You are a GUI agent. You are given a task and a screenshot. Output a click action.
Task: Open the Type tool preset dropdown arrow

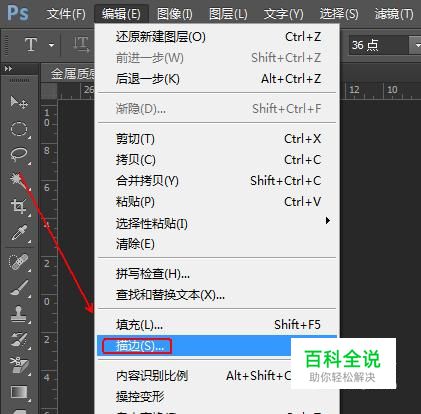(51, 45)
